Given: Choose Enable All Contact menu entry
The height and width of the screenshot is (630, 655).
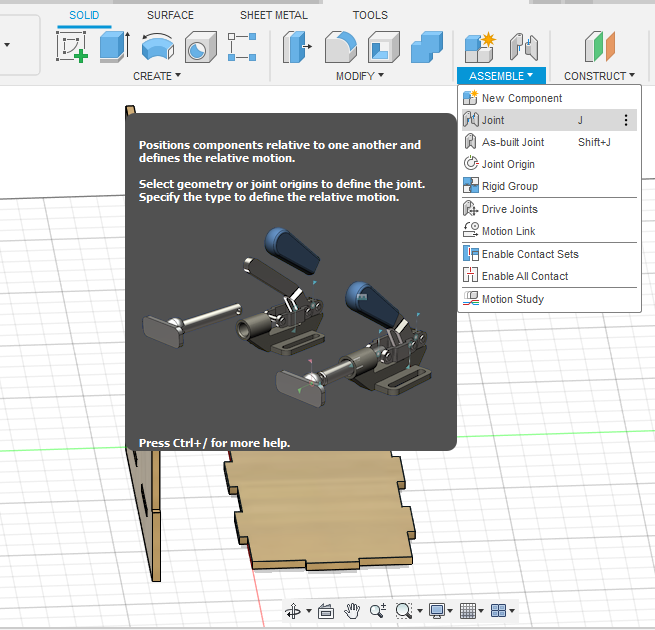Looking at the screenshot, I should 549,276.
